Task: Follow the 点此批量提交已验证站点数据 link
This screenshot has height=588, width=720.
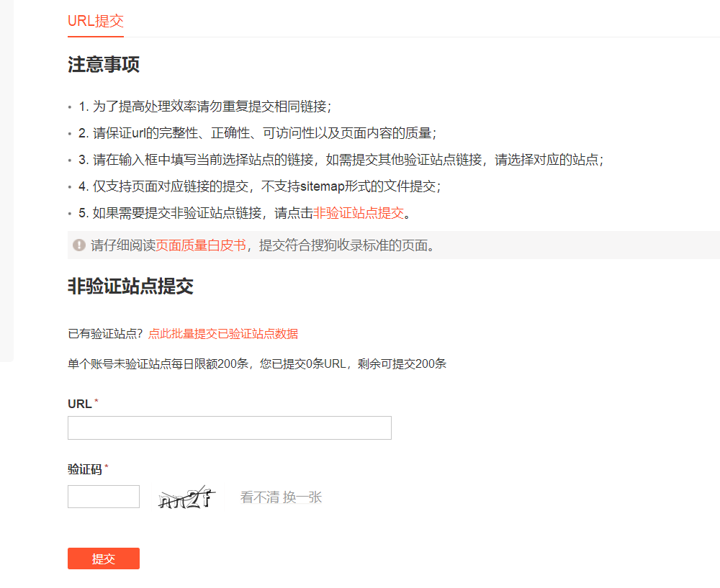Action: [223, 334]
